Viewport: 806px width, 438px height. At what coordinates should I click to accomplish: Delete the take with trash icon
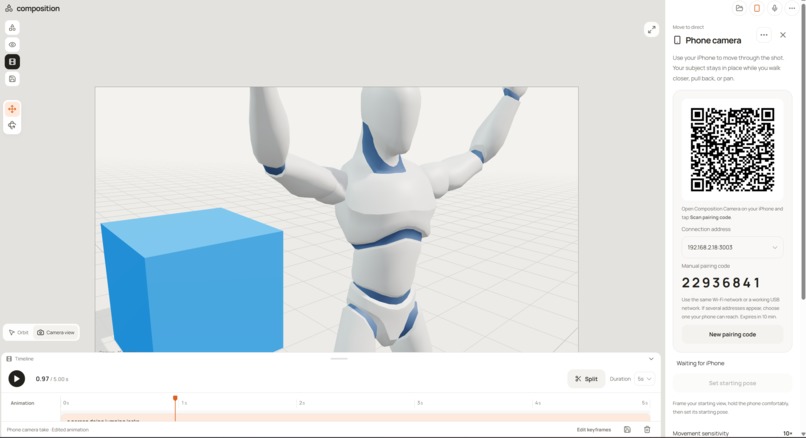tap(647, 430)
